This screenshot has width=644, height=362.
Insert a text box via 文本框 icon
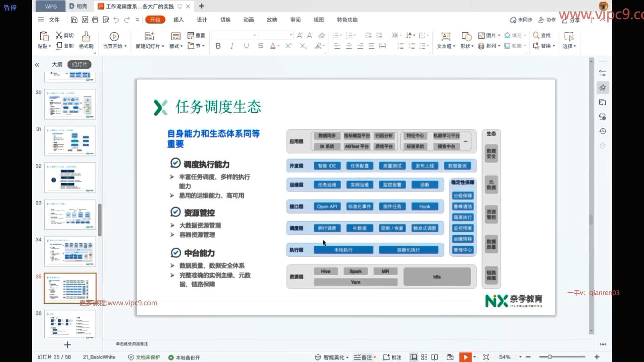point(445,36)
